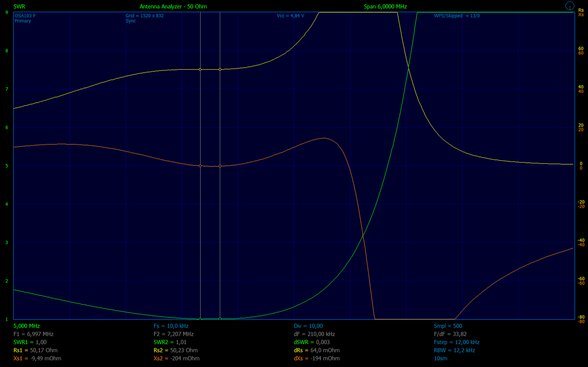Click the Primary label under OSA103 F
This screenshot has width=588, height=367.
point(23,21)
